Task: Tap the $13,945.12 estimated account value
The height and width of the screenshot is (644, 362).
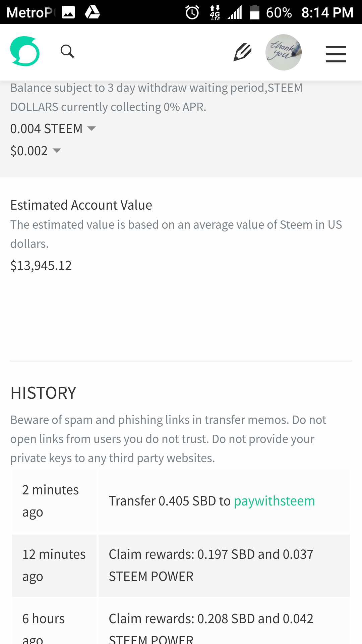Action: (x=41, y=266)
